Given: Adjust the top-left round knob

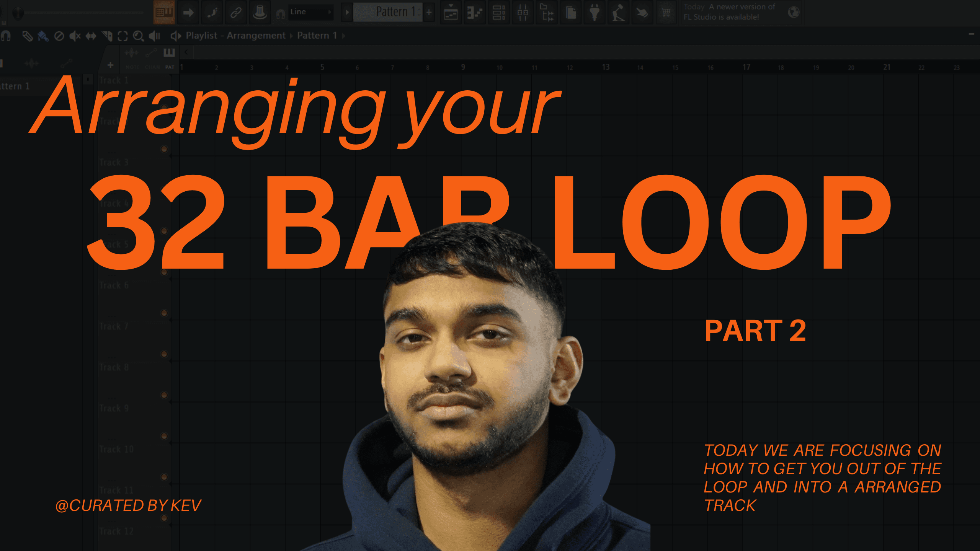Looking at the screenshot, I should coord(18,13).
